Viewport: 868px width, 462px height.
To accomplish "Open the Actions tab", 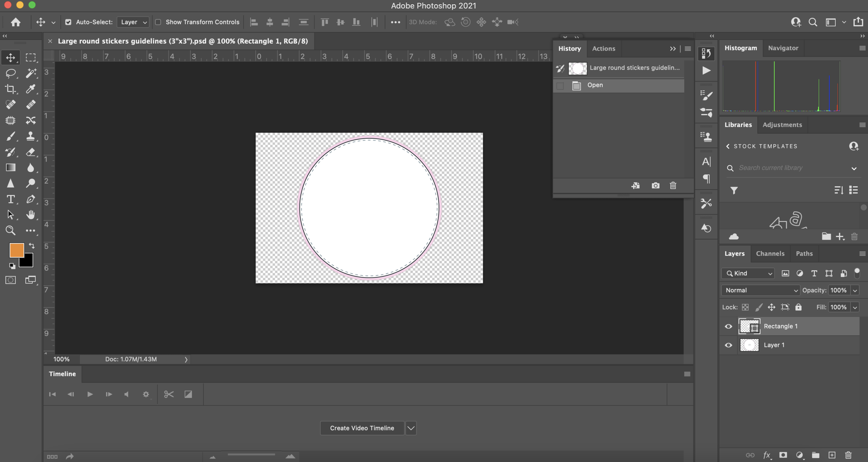I will 603,49.
